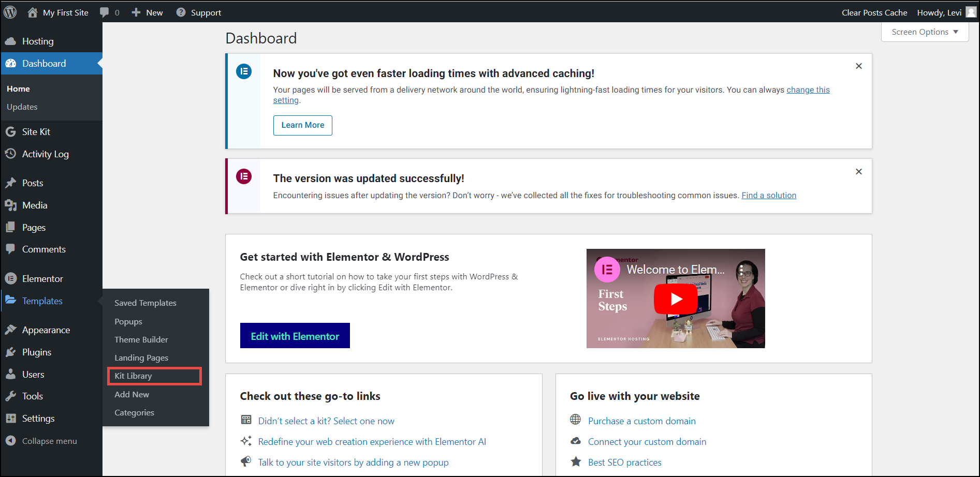This screenshot has height=477, width=980.
Task: Click the Site Kit Google icon
Action: 11,132
